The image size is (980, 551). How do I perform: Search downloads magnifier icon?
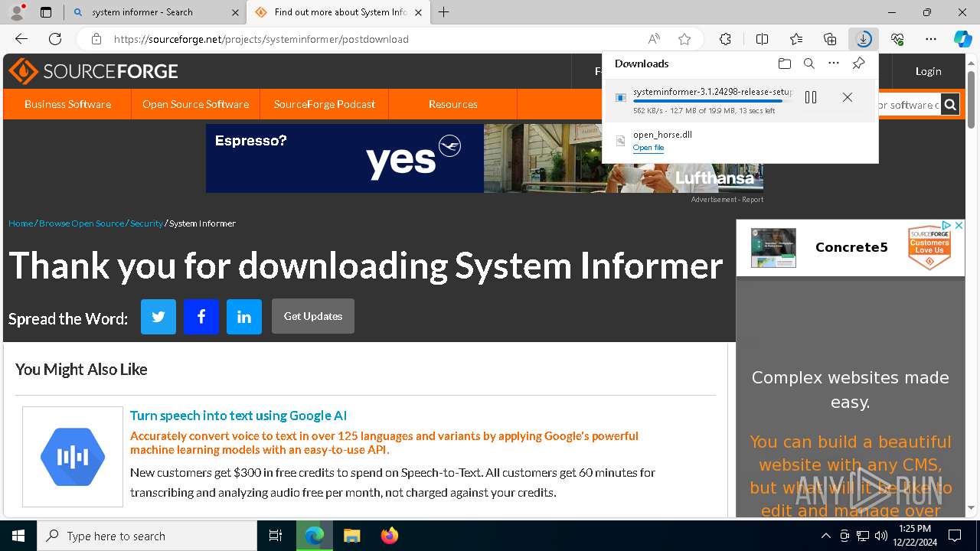pyautogui.click(x=808, y=64)
